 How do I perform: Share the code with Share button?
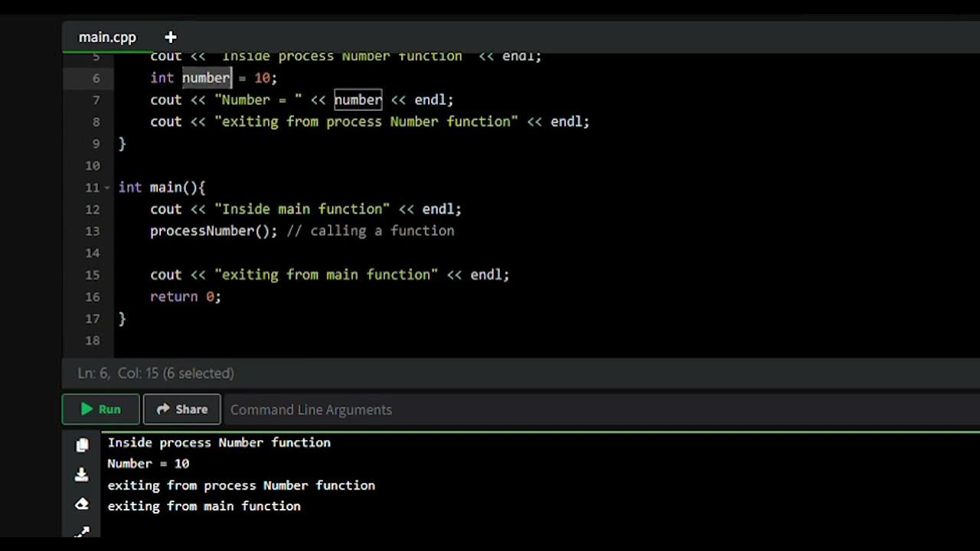182,409
